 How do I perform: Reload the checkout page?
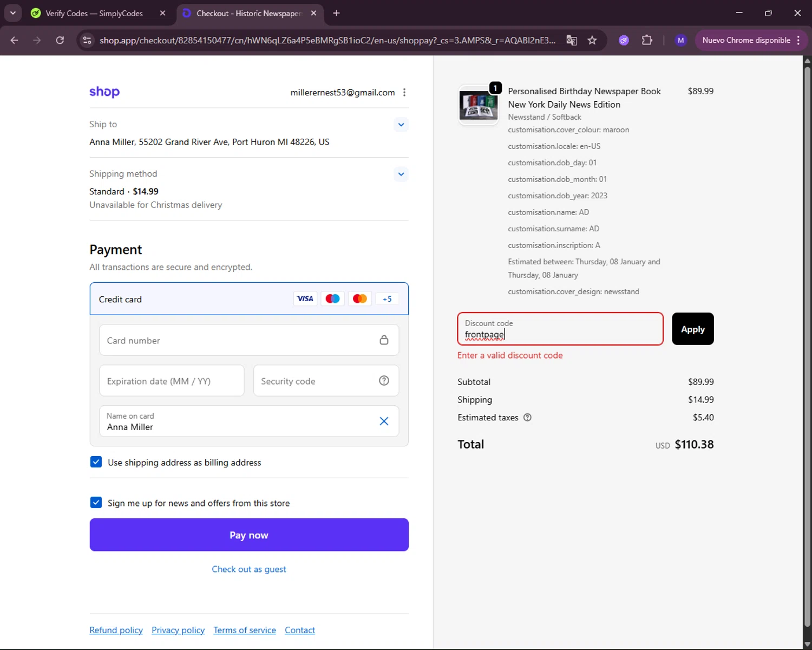(60, 40)
